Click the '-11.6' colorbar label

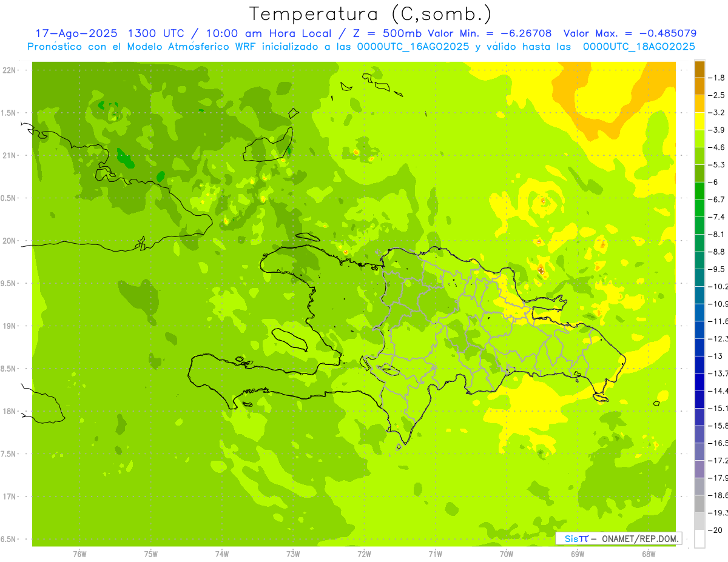(x=719, y=321)
